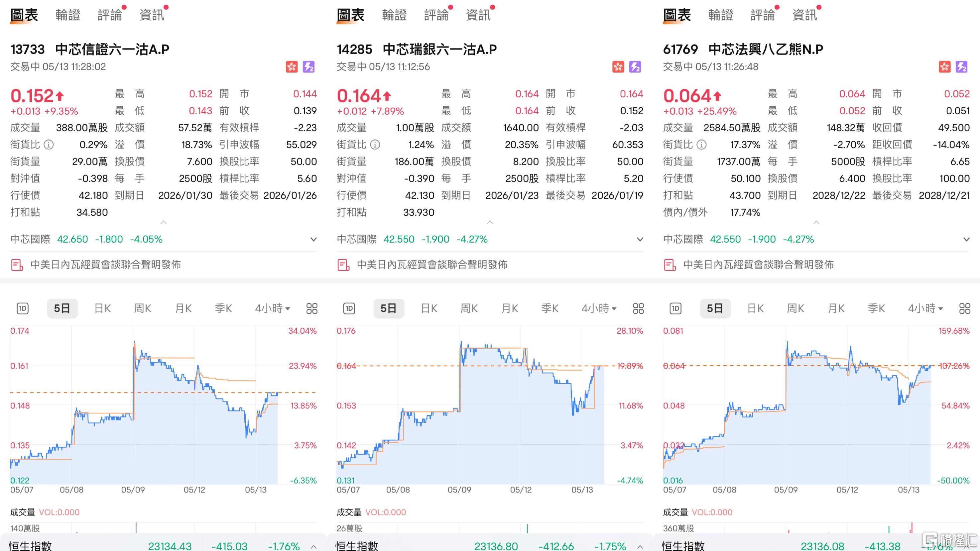Expand 恒生指數 23134.43 bar chevron

tap(313, 546)
